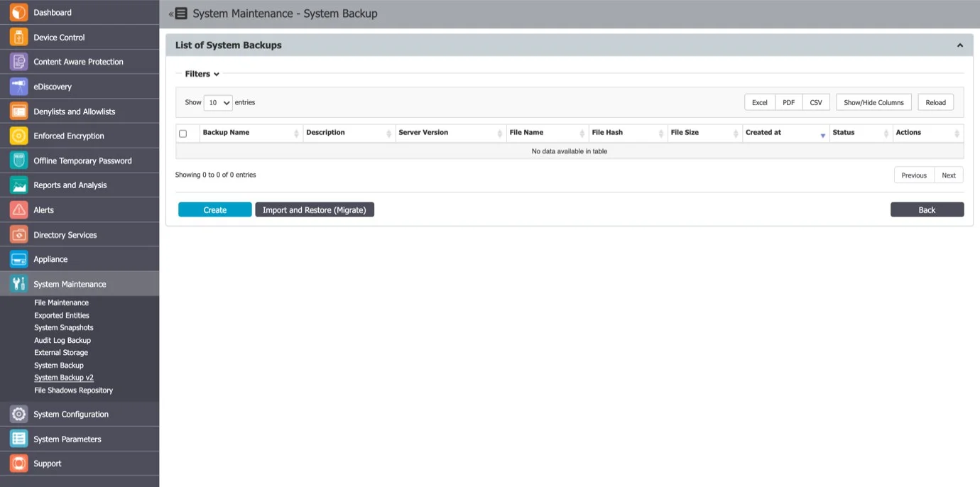Click the System Parameters icon
Screen dimensions: 980x487
point(19,439)
